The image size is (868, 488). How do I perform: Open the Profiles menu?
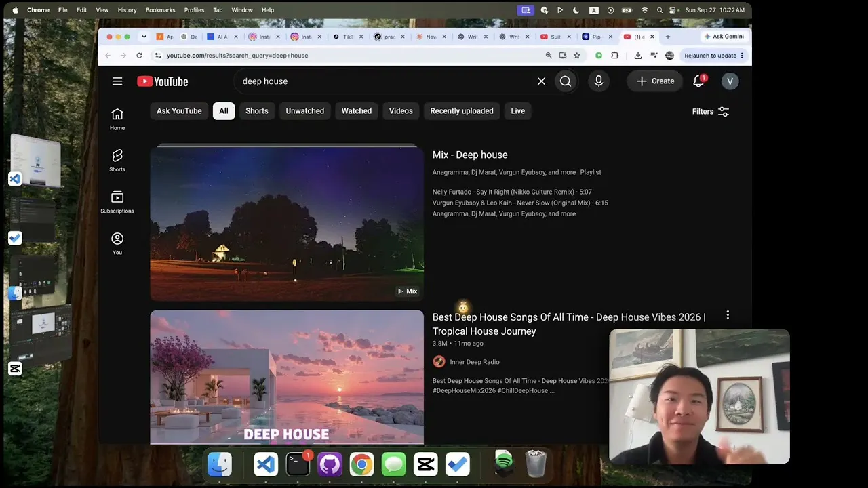[194, 10]
